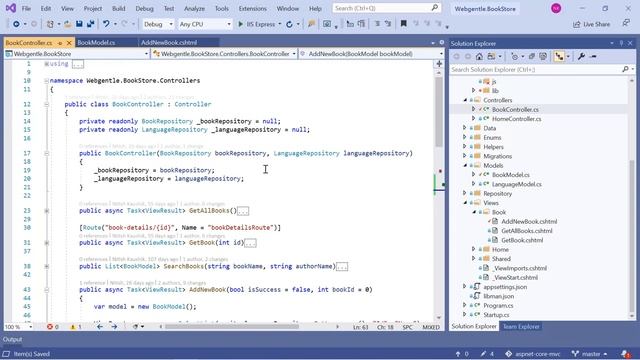Click the Save file icon in toolbar

(79, 24)
